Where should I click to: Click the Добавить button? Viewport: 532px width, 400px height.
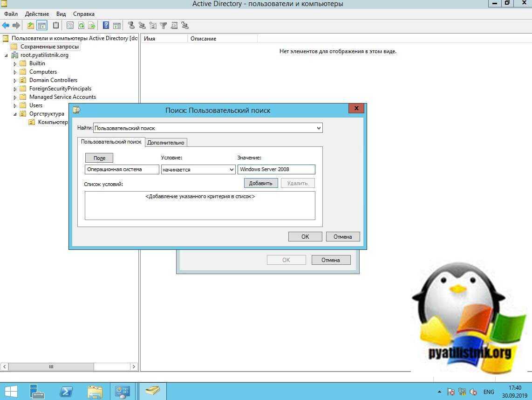pyautogui.click(x=260, y=183)
